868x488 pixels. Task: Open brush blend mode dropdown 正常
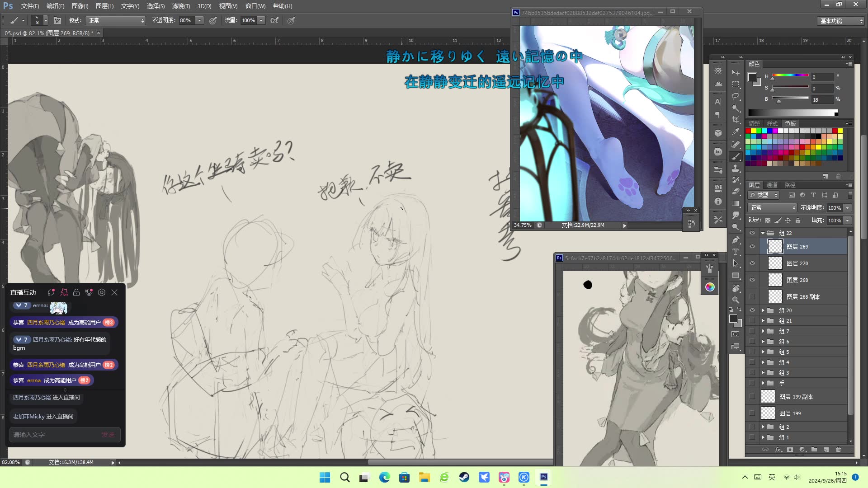click(x=116, y=20)
